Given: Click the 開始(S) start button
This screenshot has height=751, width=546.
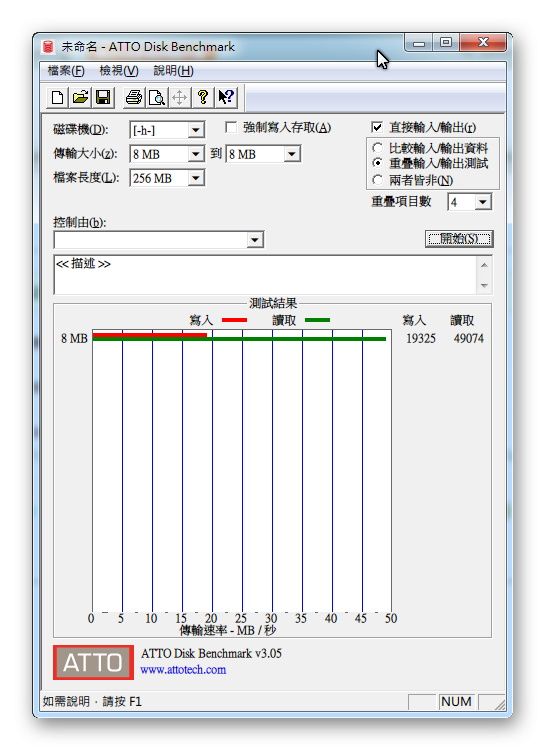Looking at the screenshot, I should coord(459,239).
